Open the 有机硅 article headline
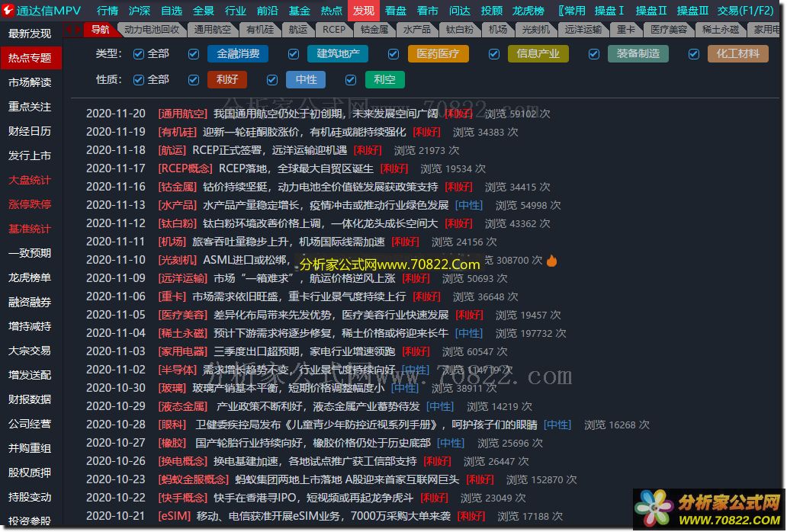 (x=304, y=132)
